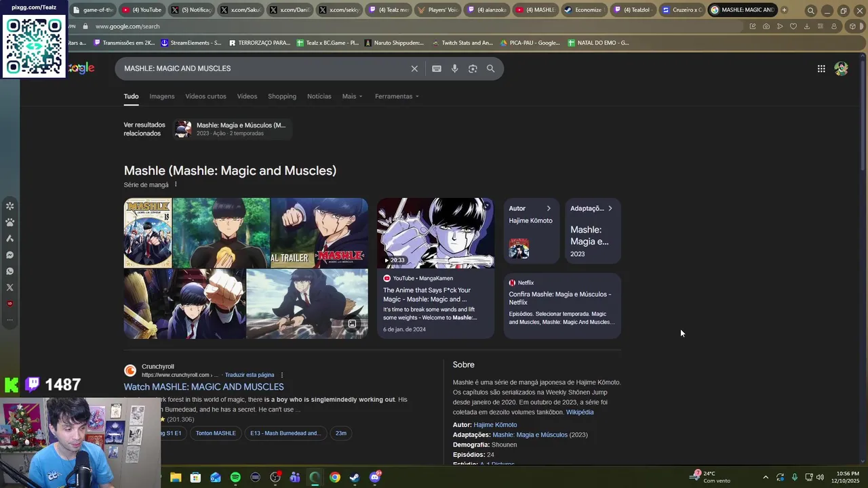Click the address bar www.google.com/search
Viewport: 868px width, 488px height.
click(x=127, y=26)
